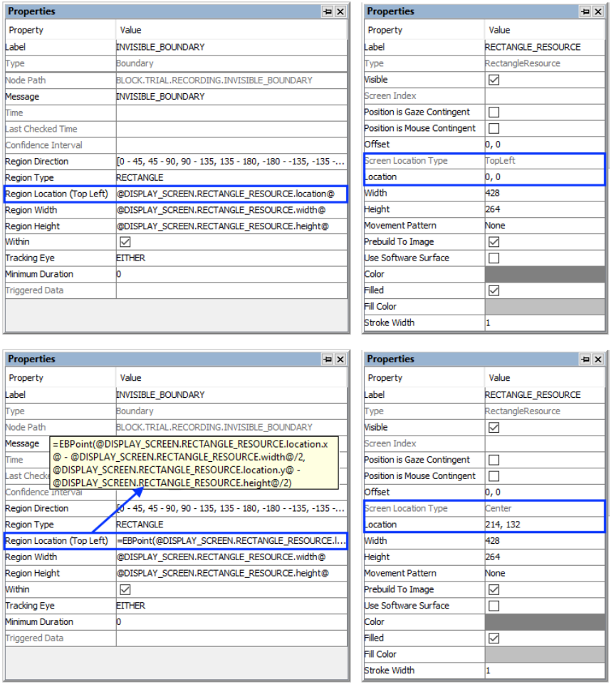Toggle Filled checkbox in top-right panel
The height and width of the screenshot is (689, 616).
pyautogui.click(x=494, y=290)
